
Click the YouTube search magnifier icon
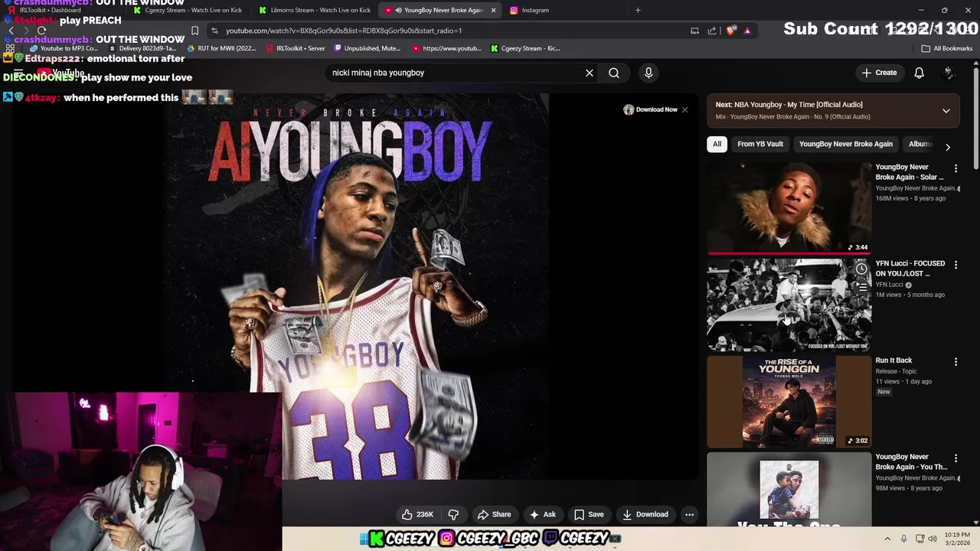pos(614,73)
